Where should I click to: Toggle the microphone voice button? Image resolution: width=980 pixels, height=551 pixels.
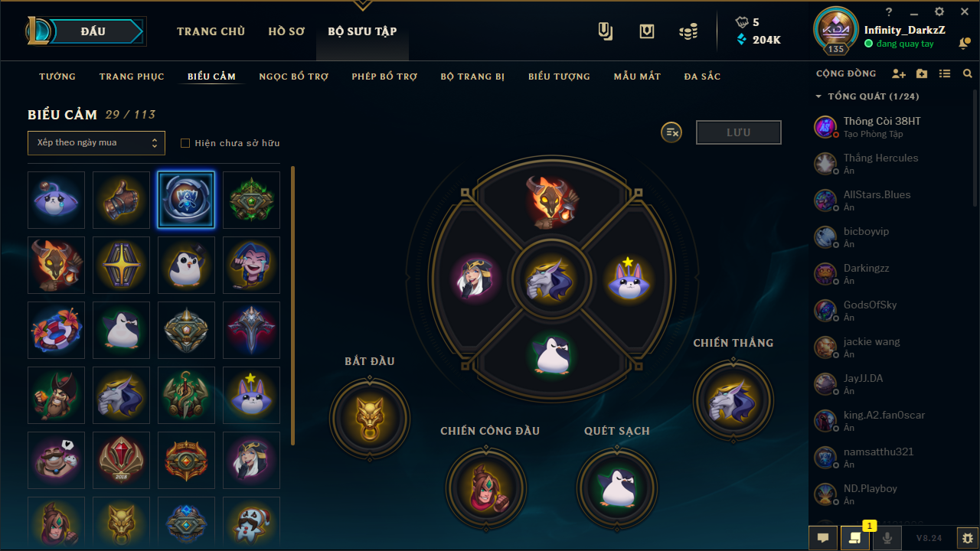887,538
